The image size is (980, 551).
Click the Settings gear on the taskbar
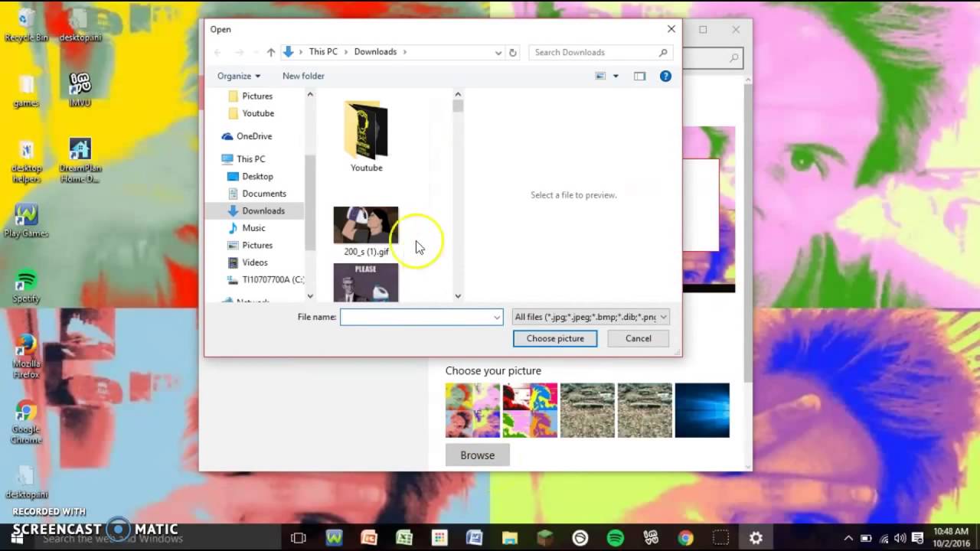pyautogui.click(x=756, y=538)
